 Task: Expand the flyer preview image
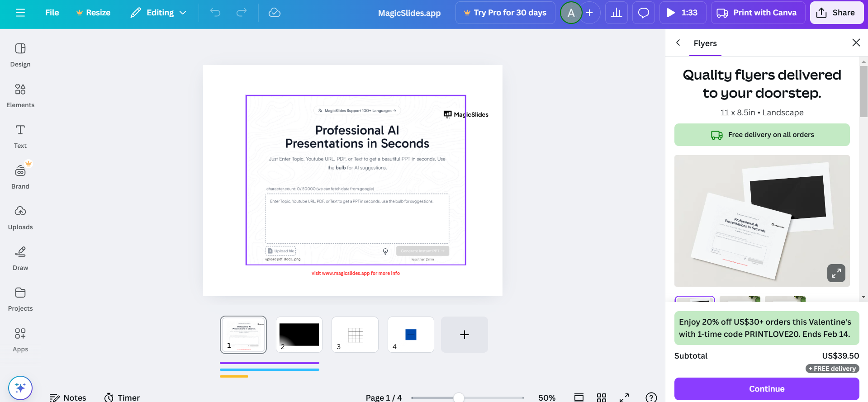836,273
